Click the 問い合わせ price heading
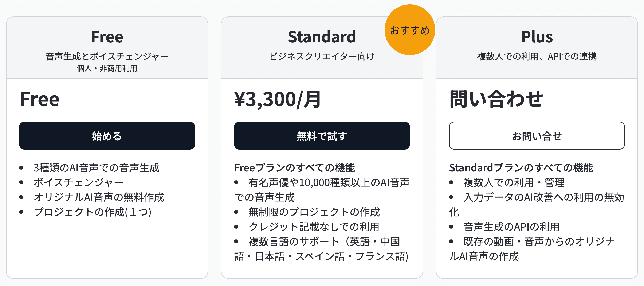Screen dimensions: 644x286 coord(496,99)
